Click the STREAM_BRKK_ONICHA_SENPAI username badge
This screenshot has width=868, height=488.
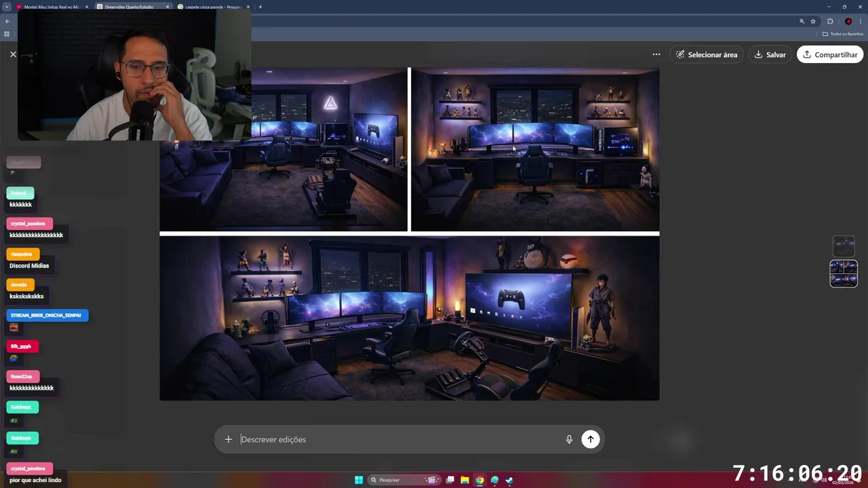pos(46,315)
